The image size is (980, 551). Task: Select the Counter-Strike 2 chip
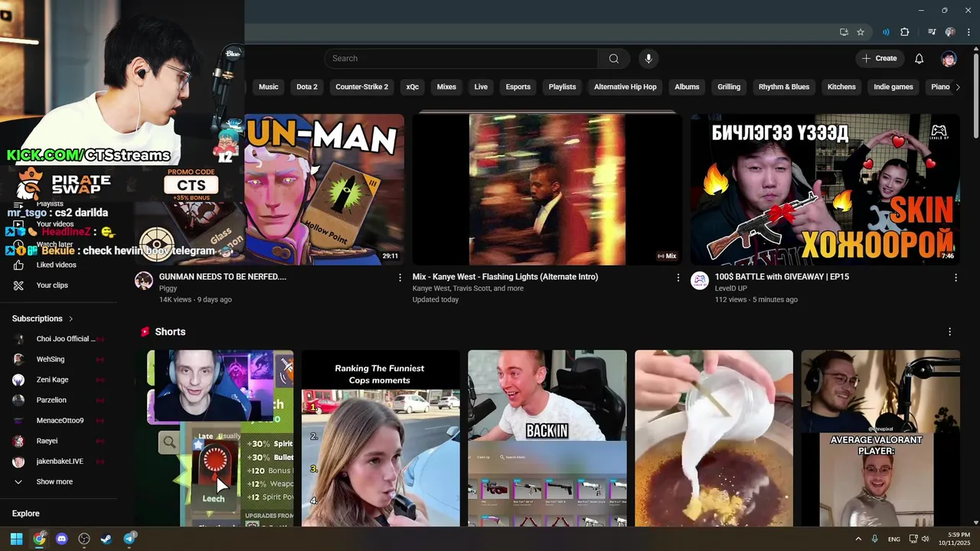[x=361, y=87]
